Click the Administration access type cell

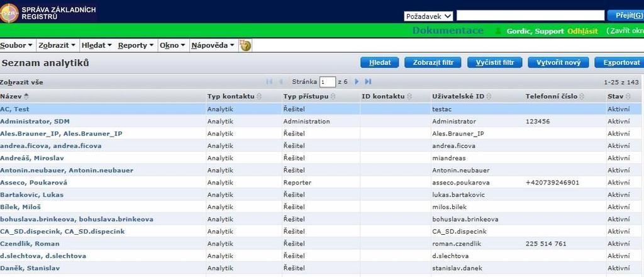(307, 122)
